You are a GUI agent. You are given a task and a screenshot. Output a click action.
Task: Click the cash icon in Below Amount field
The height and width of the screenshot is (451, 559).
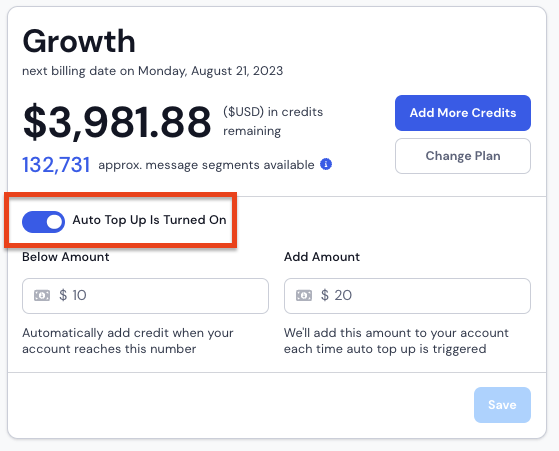click(x=42, y=295)
